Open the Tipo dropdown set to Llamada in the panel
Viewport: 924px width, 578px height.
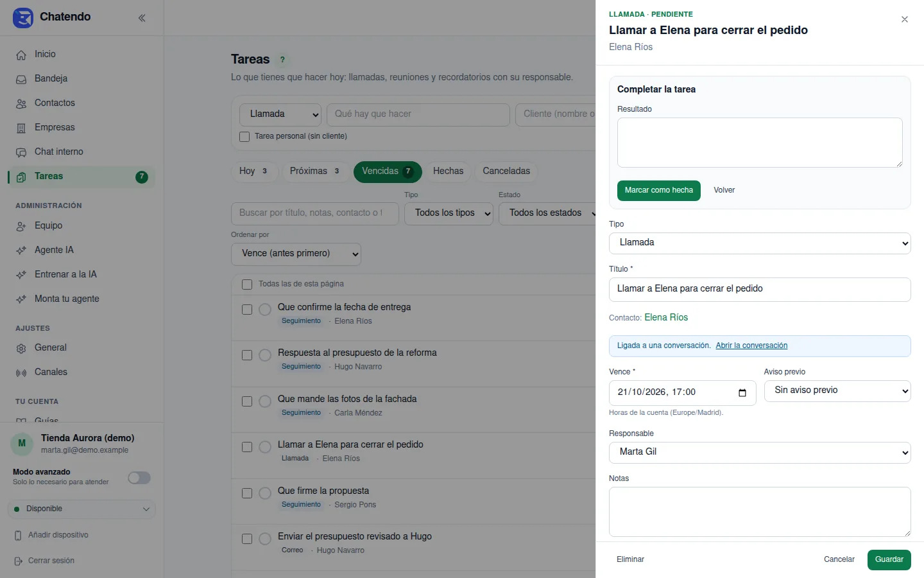pyautogui.click(x=760, y=243)
